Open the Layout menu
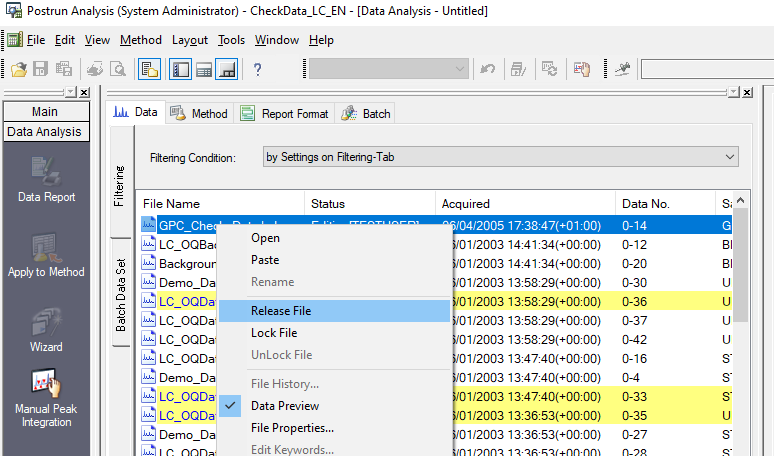Viewport: 774px width, 456px height. tap(190, 40)
